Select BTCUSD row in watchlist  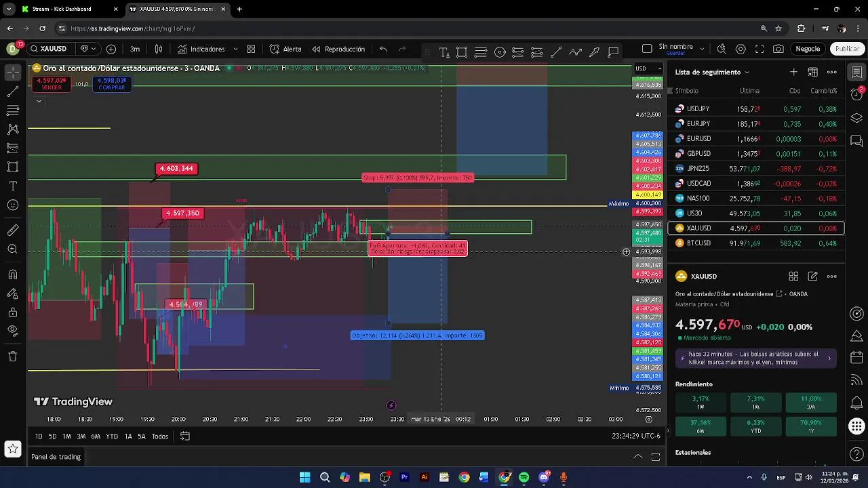click(x=756, y=243)
